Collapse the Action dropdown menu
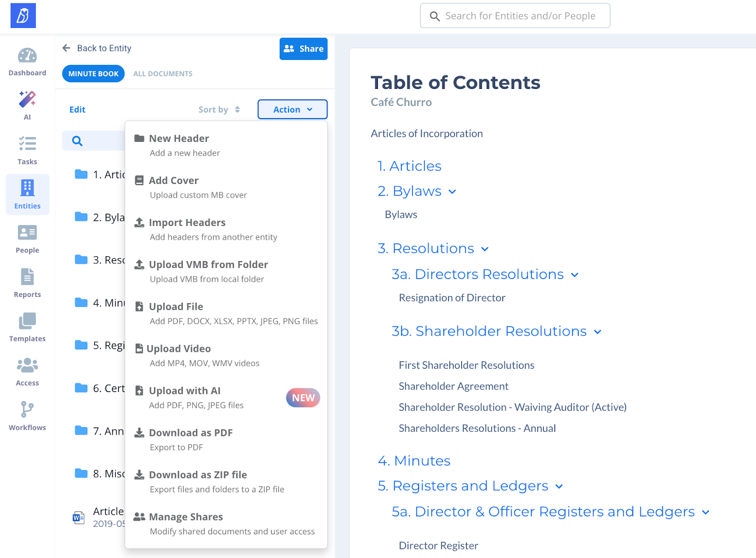This screenshot has height=558, width=756. point(292,109)
